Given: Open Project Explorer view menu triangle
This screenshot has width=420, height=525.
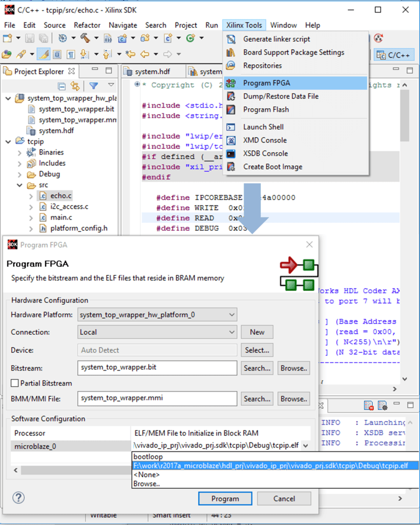Looking at the screenshot, I should coord(111,85).
